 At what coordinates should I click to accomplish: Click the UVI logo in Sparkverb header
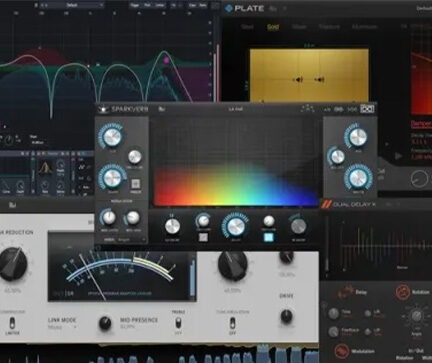(x=367, y=109)
